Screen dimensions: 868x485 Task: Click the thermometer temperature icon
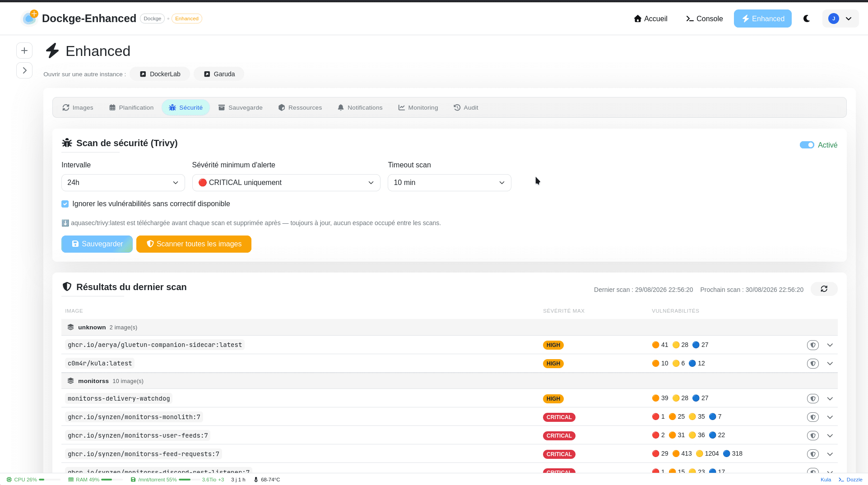point(256,480)
